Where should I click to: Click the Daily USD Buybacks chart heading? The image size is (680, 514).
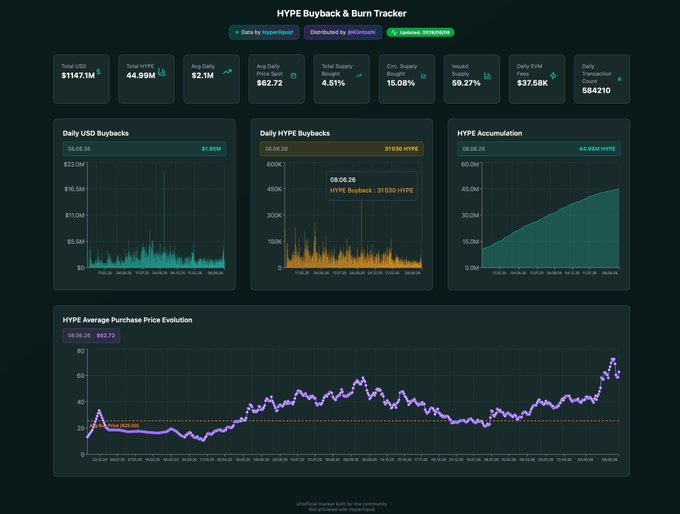(x=95, y=133)
